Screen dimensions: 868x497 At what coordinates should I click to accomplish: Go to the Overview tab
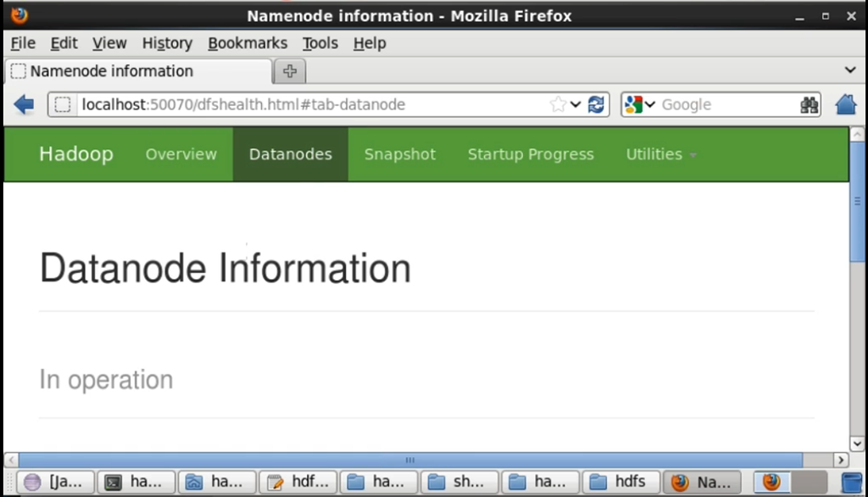click(181, 154)
